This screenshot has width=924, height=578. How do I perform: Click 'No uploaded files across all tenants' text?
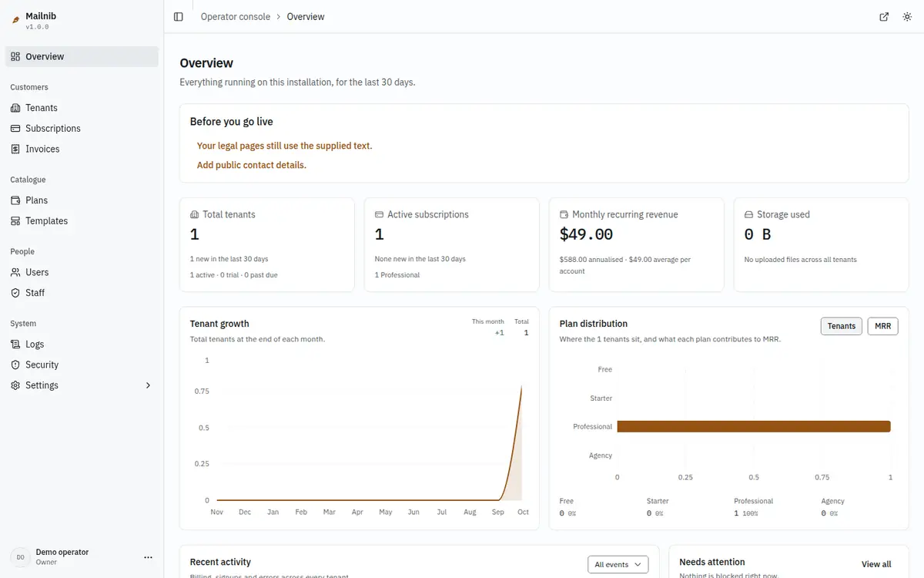click(801, 260)
